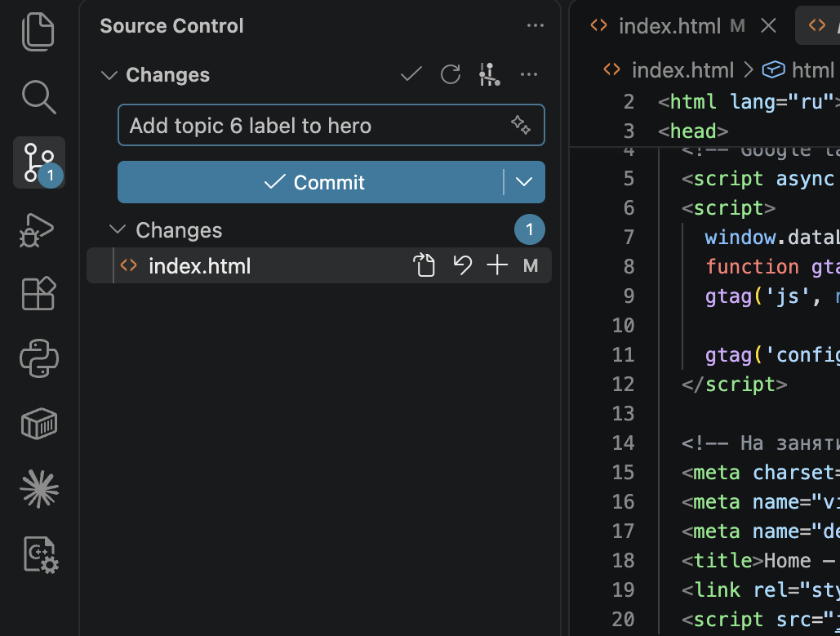Open the Containers view icon
840x636 pixels.
(x=39, y=424)
